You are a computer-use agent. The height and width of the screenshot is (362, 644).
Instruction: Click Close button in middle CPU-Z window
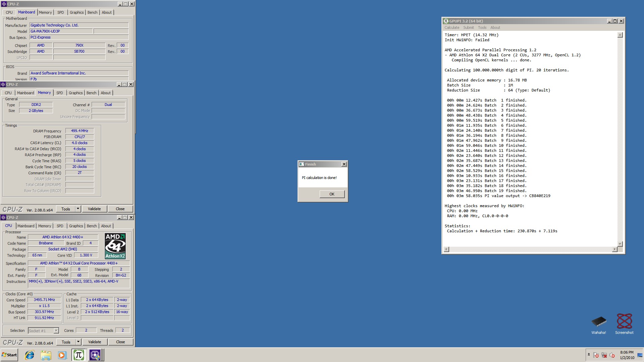click(x=120, y=209)
